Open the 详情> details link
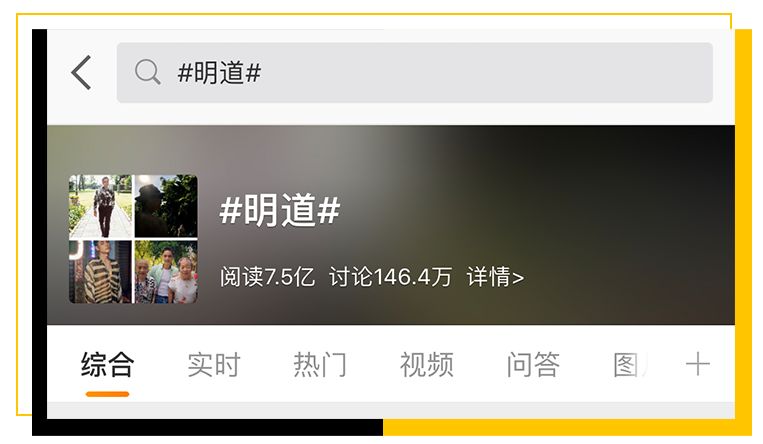 (x=495, y=277)
